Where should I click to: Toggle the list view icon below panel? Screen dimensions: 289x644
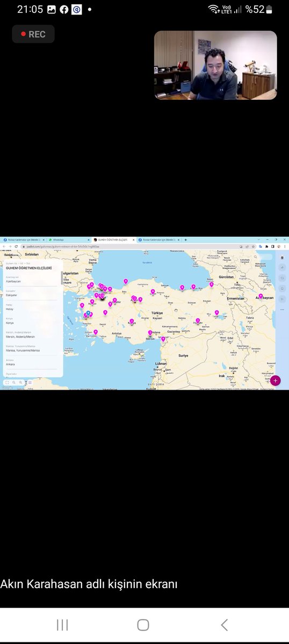(x=29, y=383)
